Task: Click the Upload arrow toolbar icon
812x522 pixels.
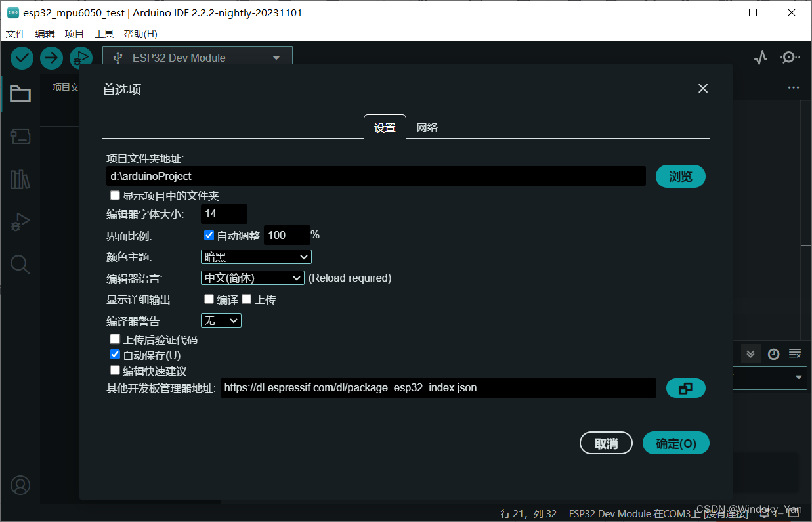Action: pyautogui.click(x=51, y=58)
